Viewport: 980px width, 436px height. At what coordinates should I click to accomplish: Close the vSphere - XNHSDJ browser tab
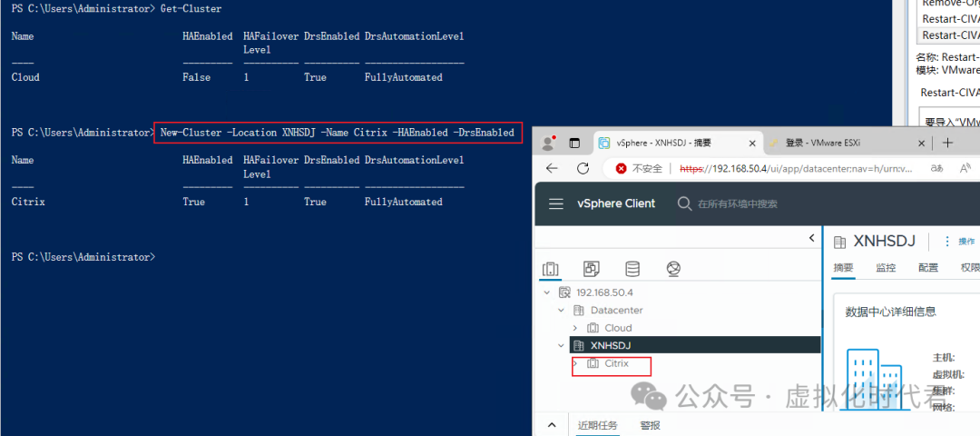[x=752, y=144]
